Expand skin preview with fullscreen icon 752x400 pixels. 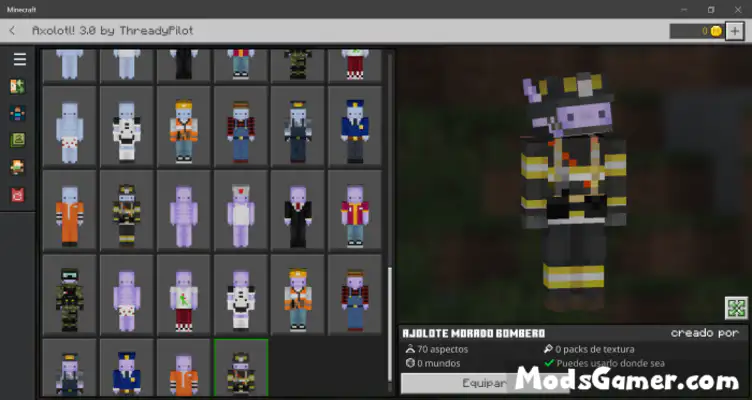point(736,308)
